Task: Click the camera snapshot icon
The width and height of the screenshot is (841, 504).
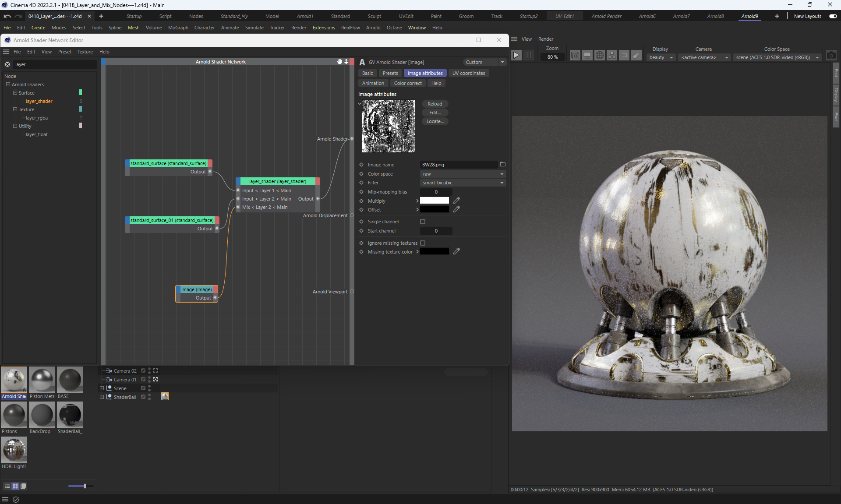Action: point(831,56)
